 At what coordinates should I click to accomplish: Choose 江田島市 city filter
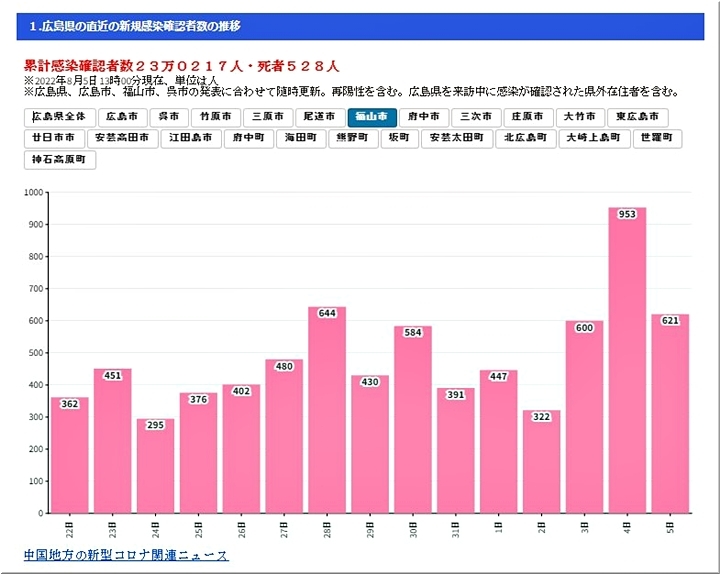tap(190, 138)
